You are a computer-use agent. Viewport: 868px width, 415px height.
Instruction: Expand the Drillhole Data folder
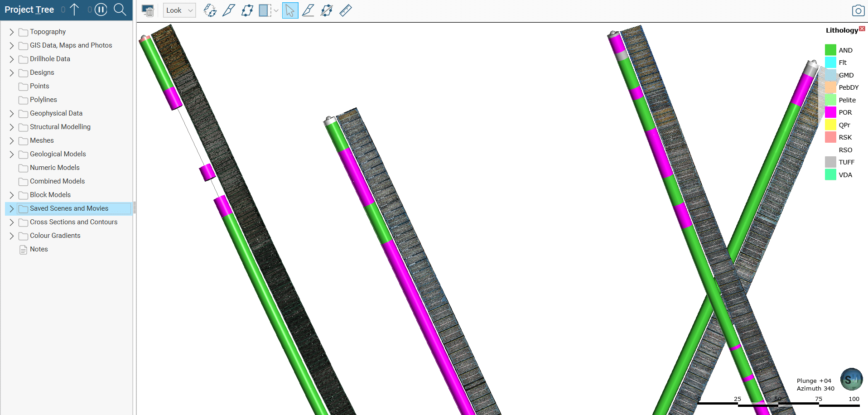(12, 59)
